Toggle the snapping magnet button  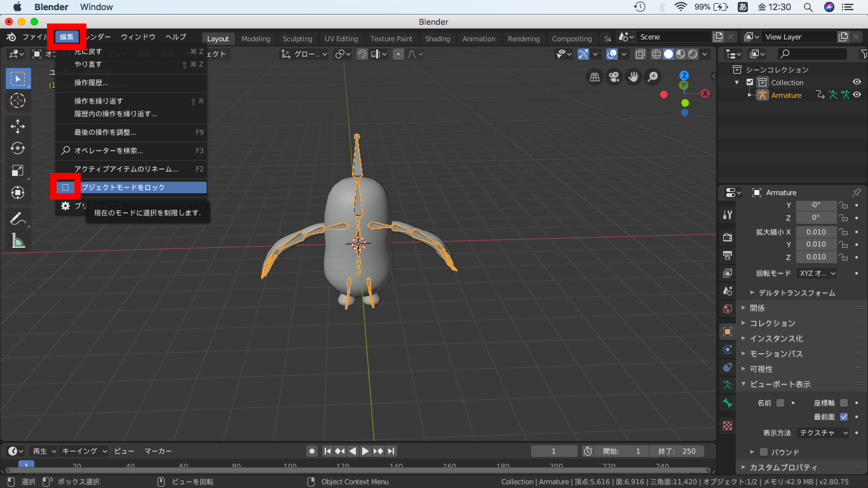pyautogui.click(x=362, y=55)
